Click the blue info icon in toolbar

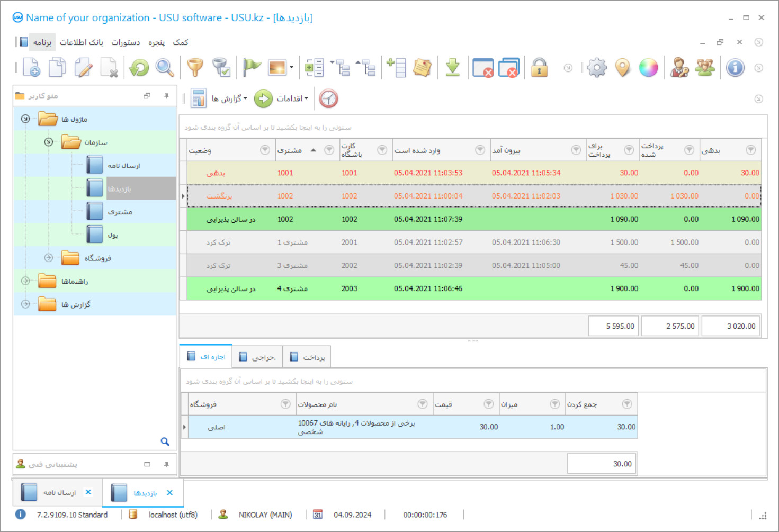[x=735, y=68]
